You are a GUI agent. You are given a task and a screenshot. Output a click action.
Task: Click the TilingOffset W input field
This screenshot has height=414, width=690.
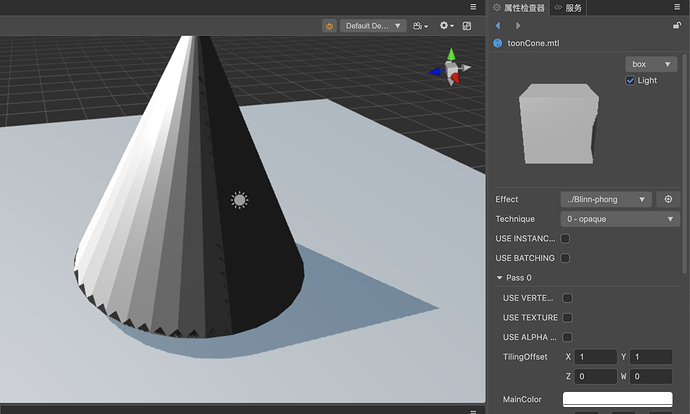coord(651,377)
